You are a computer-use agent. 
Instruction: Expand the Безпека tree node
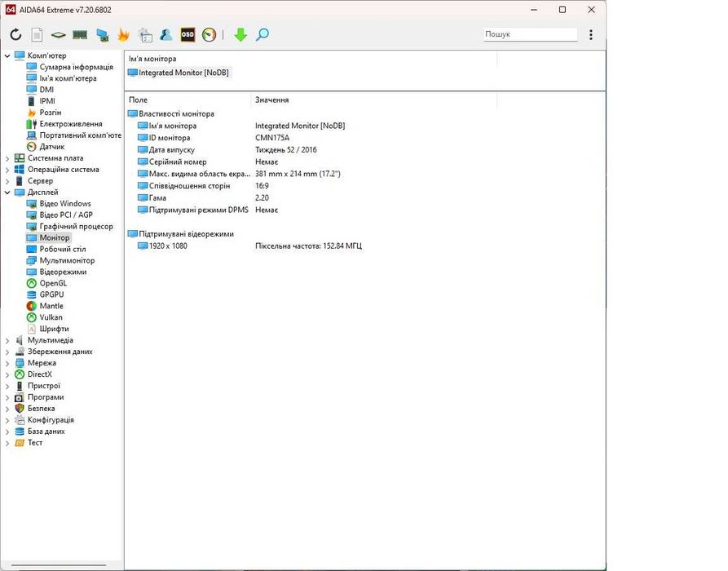tap(7, 409)
